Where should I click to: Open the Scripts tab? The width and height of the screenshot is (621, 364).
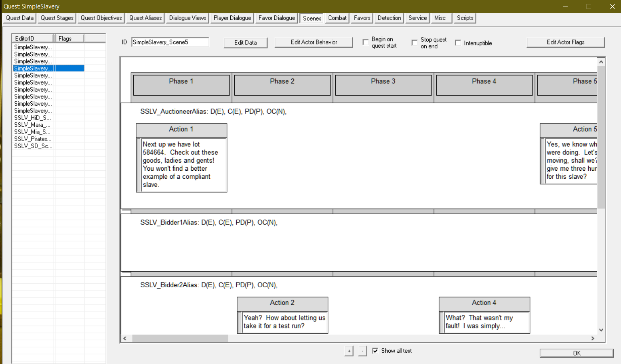tap(465, 18)
